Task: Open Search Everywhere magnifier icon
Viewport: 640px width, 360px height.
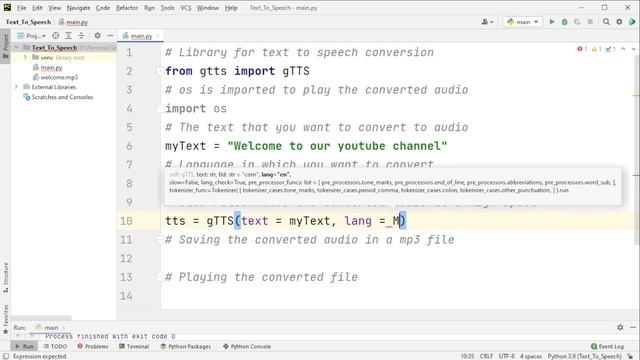Action: pos(606,22)
